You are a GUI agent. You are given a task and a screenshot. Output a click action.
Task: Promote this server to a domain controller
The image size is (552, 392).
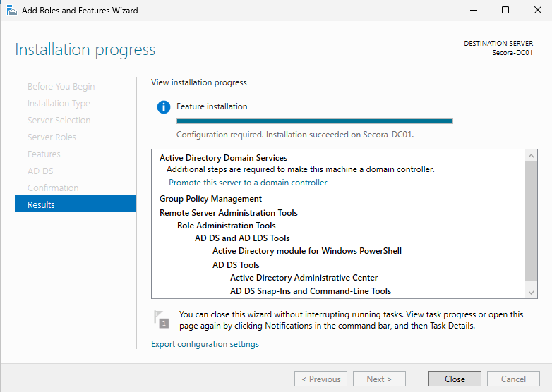coord(248,183)
